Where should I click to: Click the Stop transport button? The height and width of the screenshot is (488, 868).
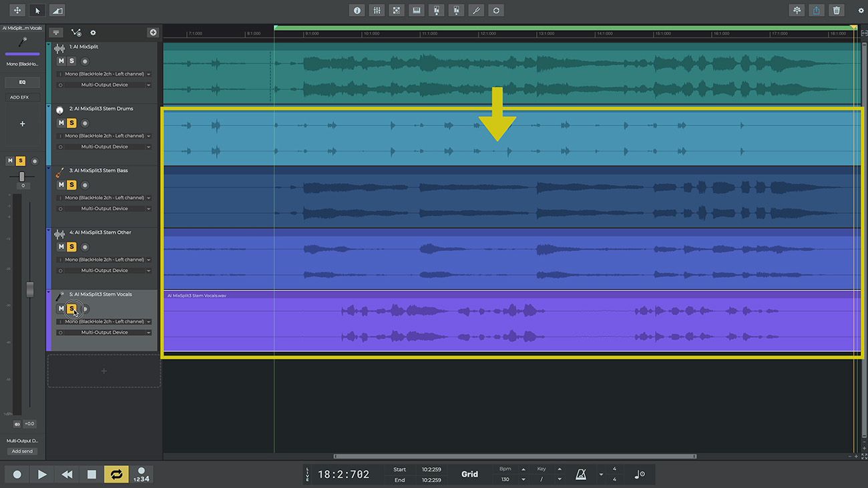pos(91,475)
